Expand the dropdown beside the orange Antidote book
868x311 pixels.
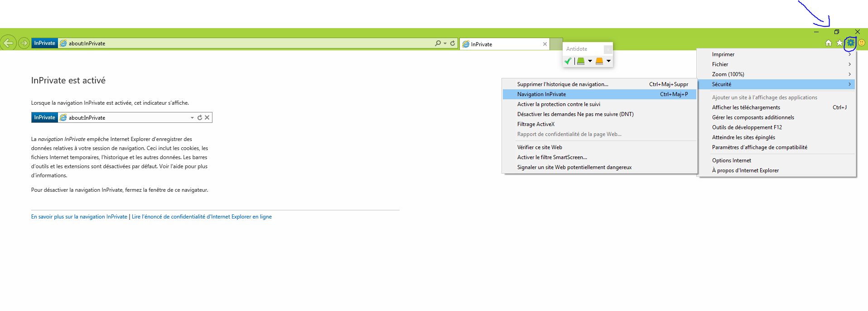point(608,61)
